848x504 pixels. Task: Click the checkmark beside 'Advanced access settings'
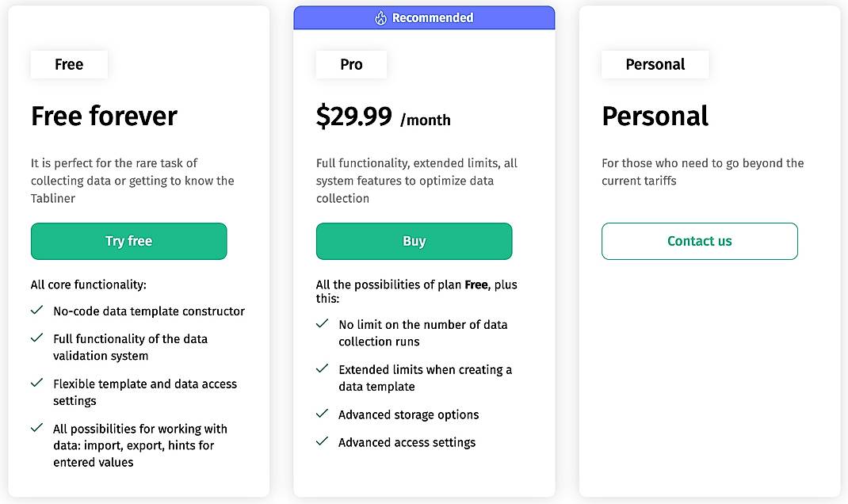323,441
